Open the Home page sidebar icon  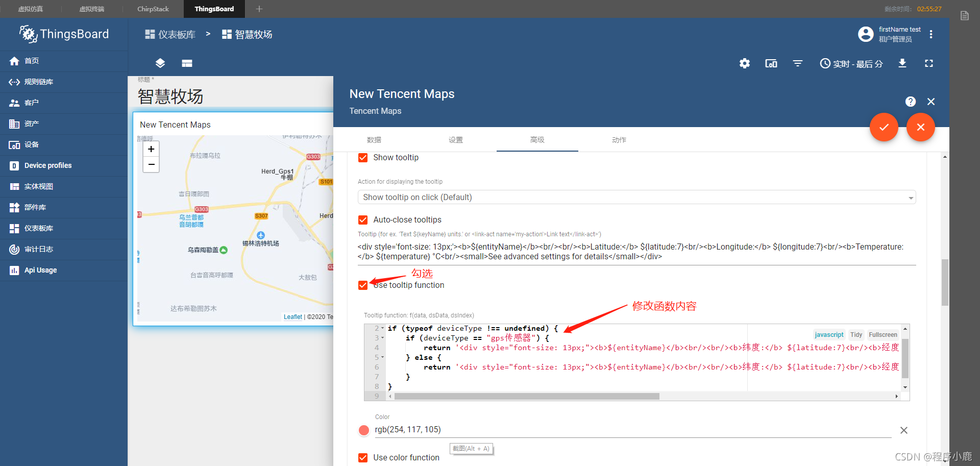pos(14,61)
